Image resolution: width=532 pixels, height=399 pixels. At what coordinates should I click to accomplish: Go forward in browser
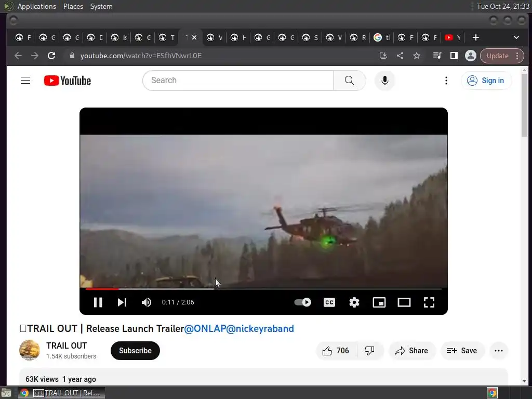click(35, 56)
